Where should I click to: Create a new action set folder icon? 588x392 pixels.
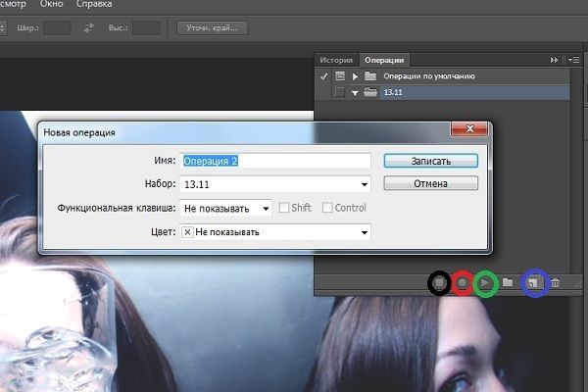click(x=508, y=283)
